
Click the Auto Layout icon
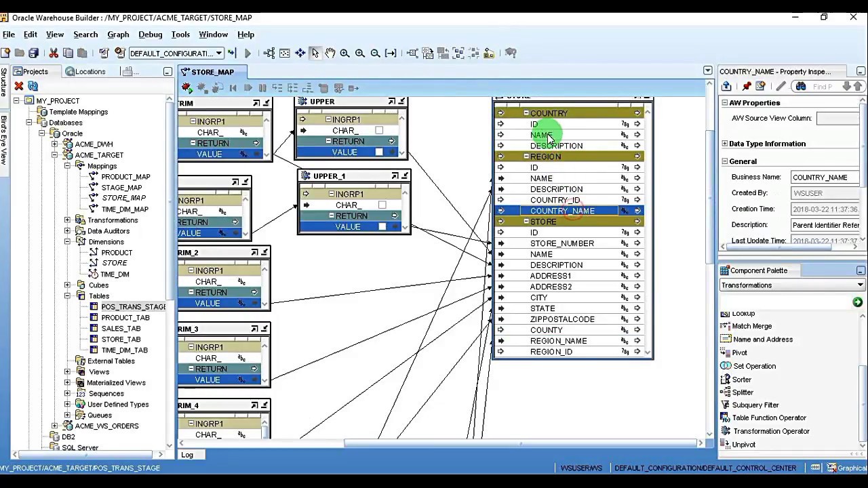point(269,53)
